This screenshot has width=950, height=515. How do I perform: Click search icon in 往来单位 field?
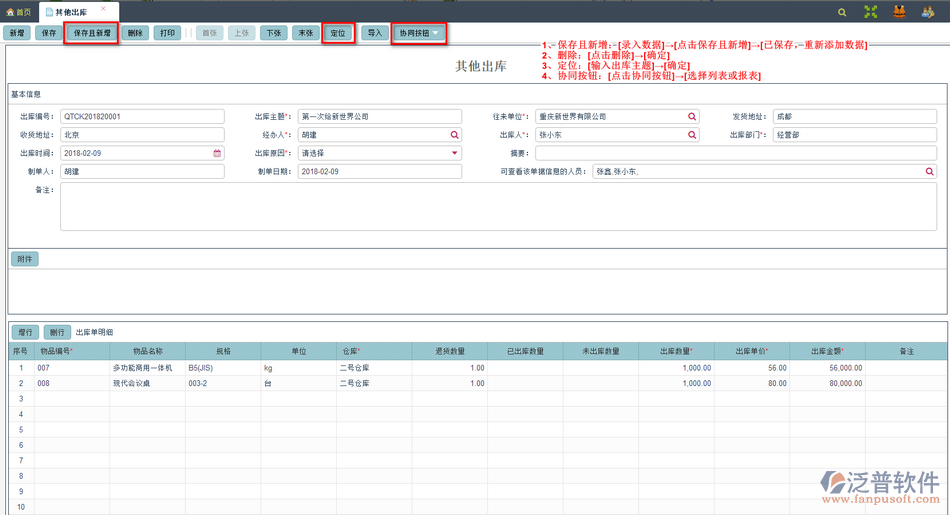(x=691, y=117)
